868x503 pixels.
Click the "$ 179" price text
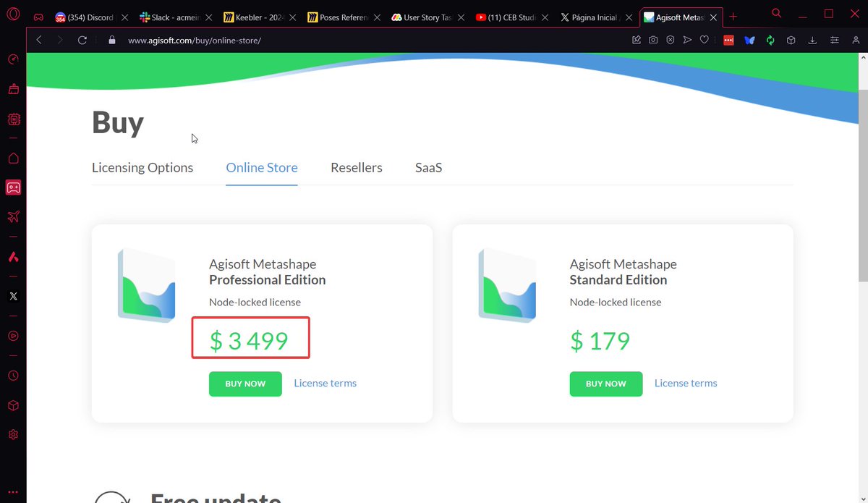pyautogui.click(x=600, y=341)
